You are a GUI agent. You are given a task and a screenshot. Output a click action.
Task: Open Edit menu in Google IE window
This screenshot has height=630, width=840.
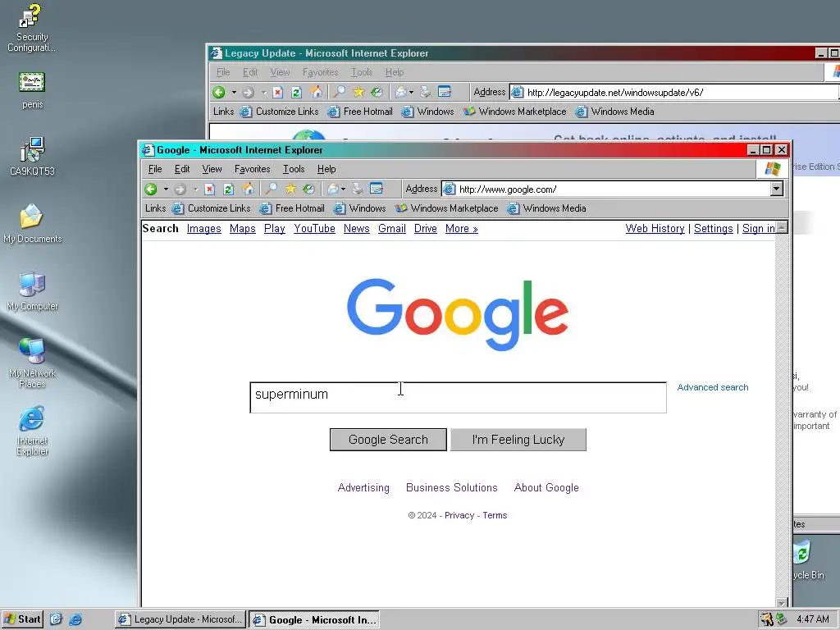[x=182, y=169]
